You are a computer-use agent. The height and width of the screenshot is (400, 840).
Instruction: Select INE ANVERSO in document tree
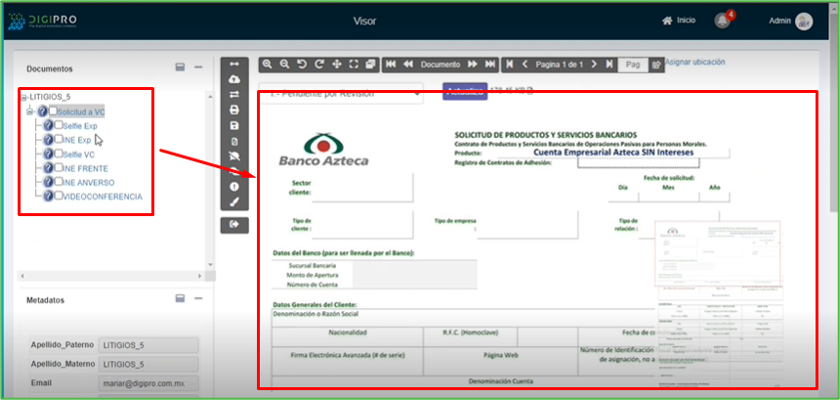[89, 183]
